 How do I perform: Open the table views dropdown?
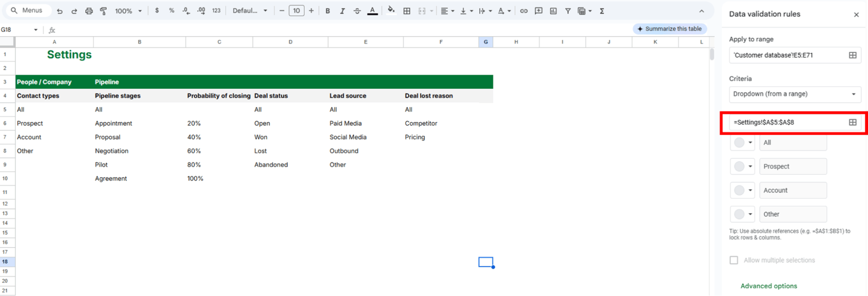584,11
